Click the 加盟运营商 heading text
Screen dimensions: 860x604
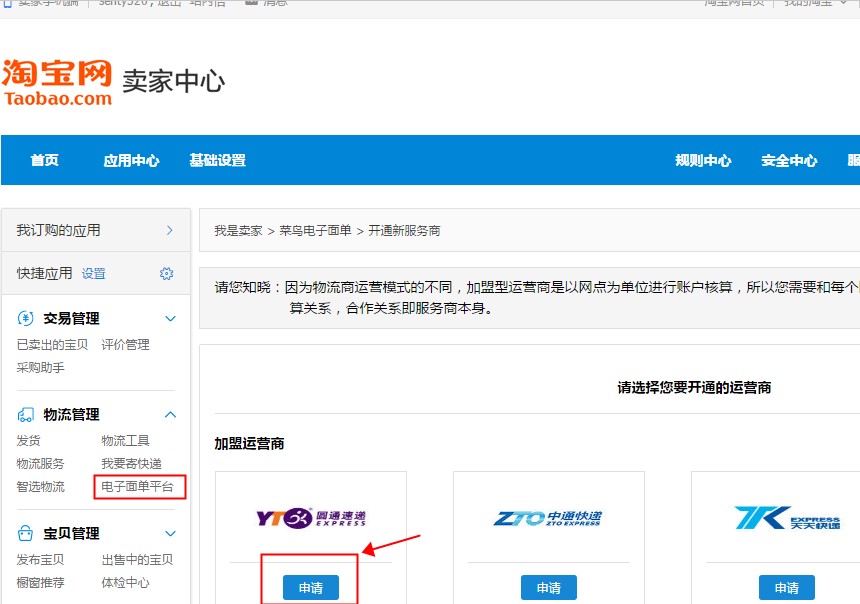point(249,443)
